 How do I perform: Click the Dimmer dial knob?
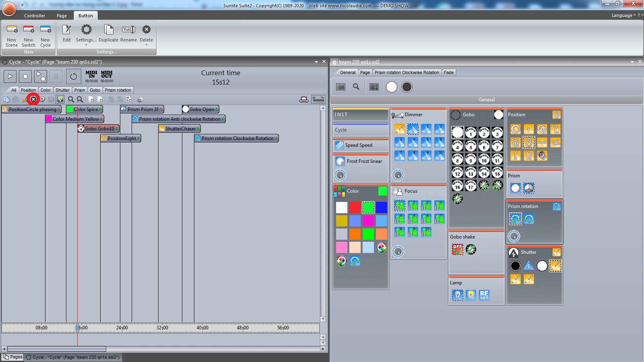[398, 175]
